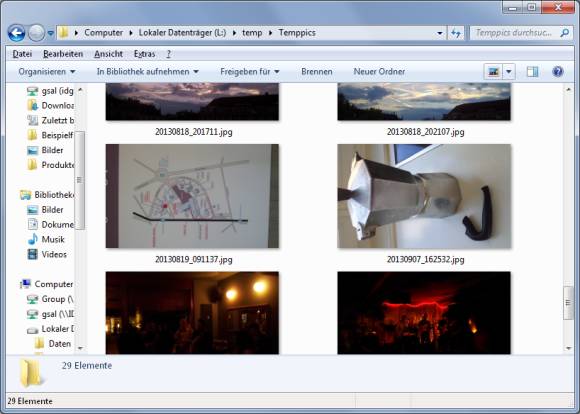
Task: Open the Ansicht menu
Action: (x=108, y=54)
